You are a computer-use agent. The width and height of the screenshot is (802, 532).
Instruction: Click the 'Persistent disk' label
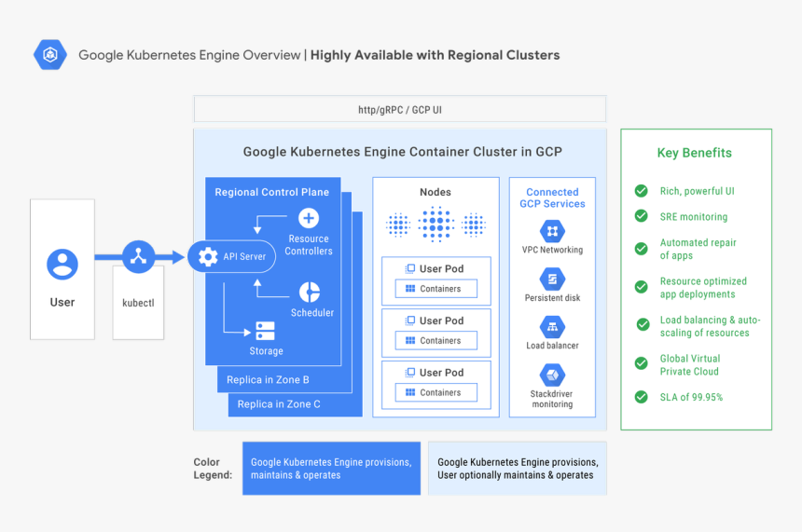point(552,297)
